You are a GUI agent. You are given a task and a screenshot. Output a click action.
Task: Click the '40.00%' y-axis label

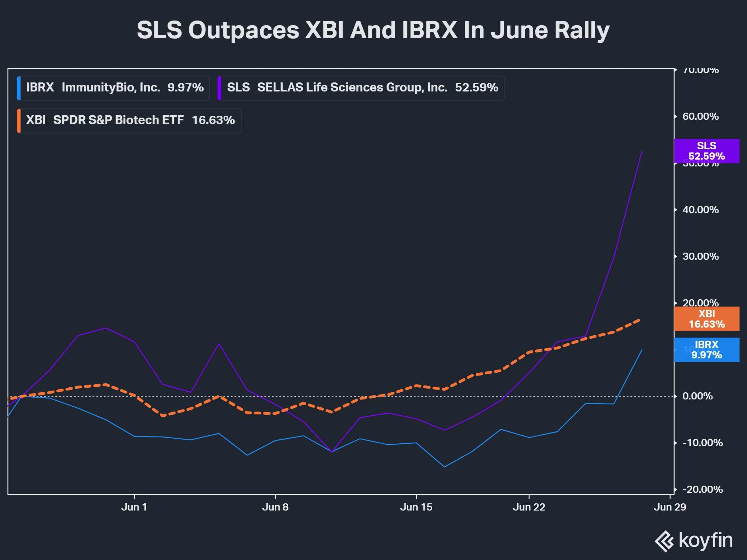tap(700, 210)
